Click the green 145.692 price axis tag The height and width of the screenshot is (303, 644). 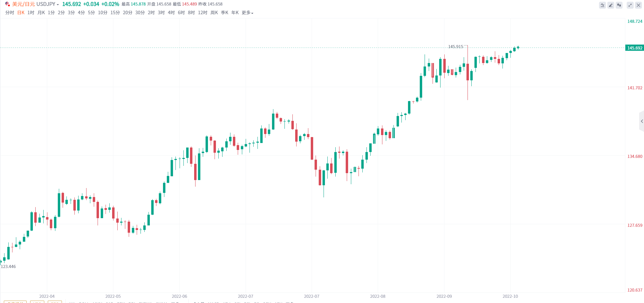635,48
